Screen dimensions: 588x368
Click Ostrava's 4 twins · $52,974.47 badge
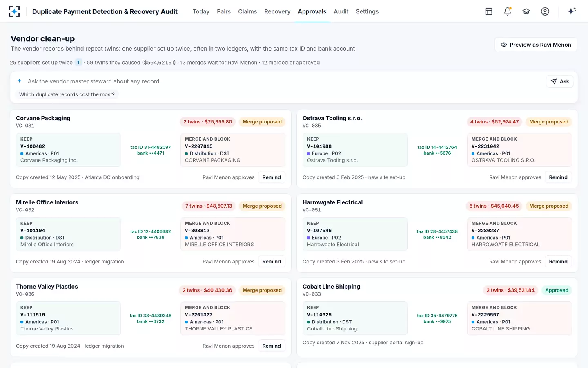494,122
